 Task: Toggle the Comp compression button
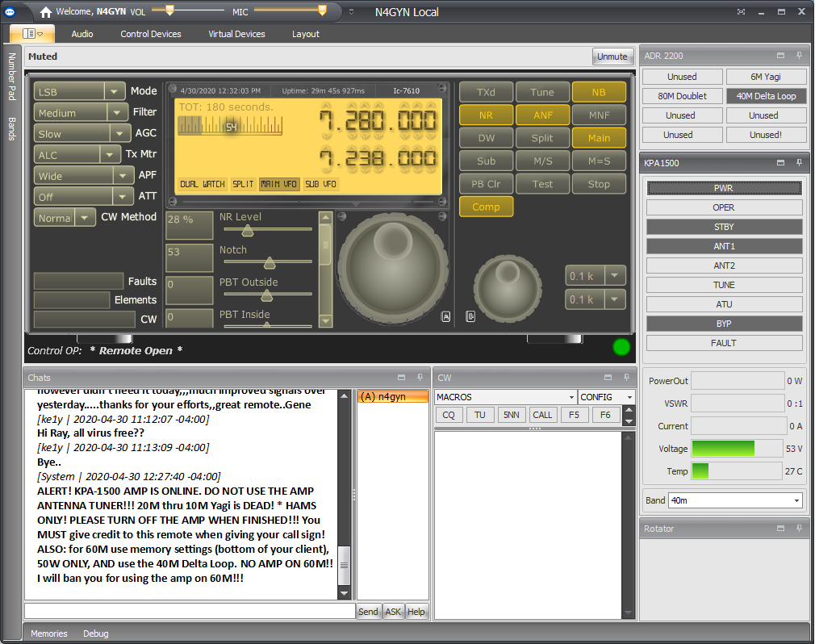click(x=486, y=207)
